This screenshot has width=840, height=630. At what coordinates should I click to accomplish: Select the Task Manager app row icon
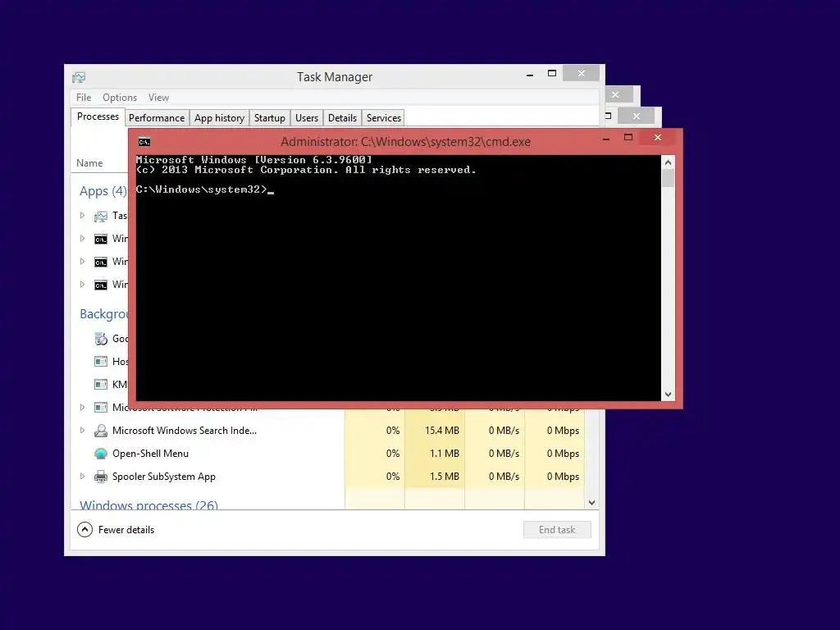tap(101, 216)
